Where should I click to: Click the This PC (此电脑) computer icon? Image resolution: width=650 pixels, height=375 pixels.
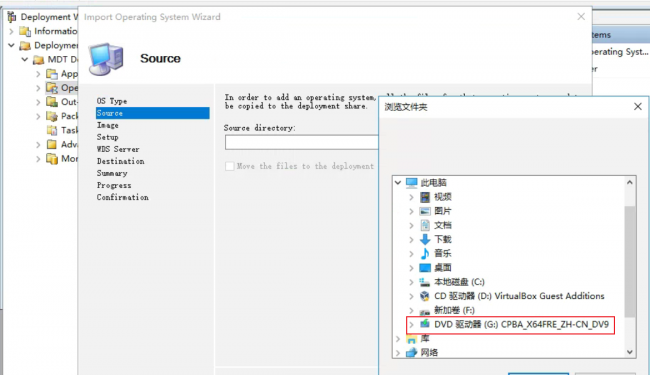click(411, 183)
